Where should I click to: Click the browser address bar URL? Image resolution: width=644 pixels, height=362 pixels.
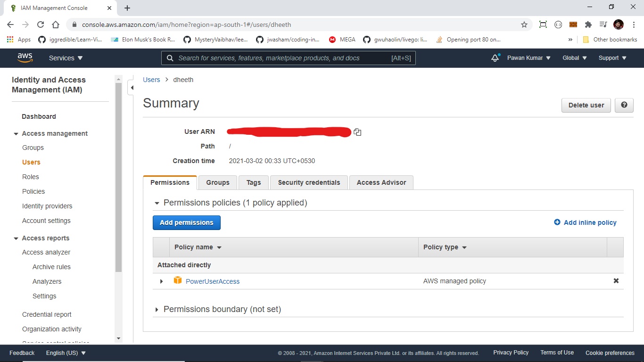[186, 25]
